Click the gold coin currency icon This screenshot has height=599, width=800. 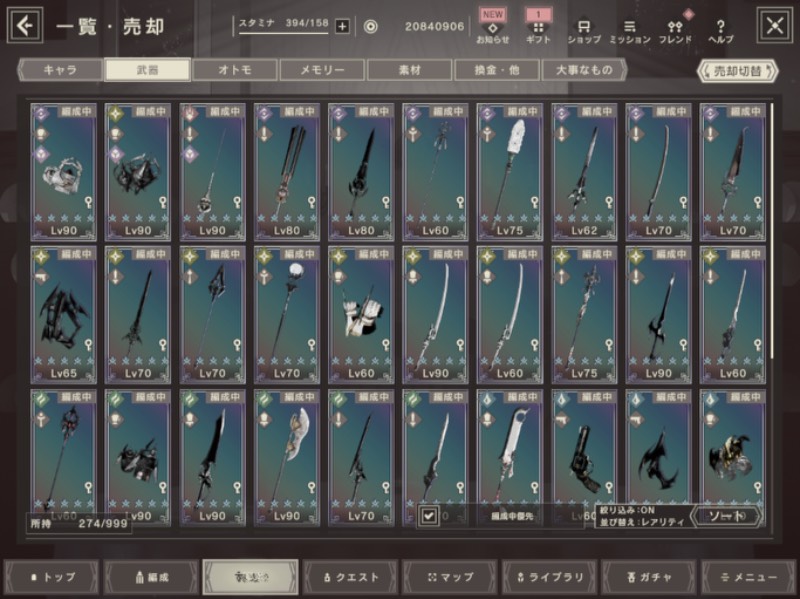(370, 27)
